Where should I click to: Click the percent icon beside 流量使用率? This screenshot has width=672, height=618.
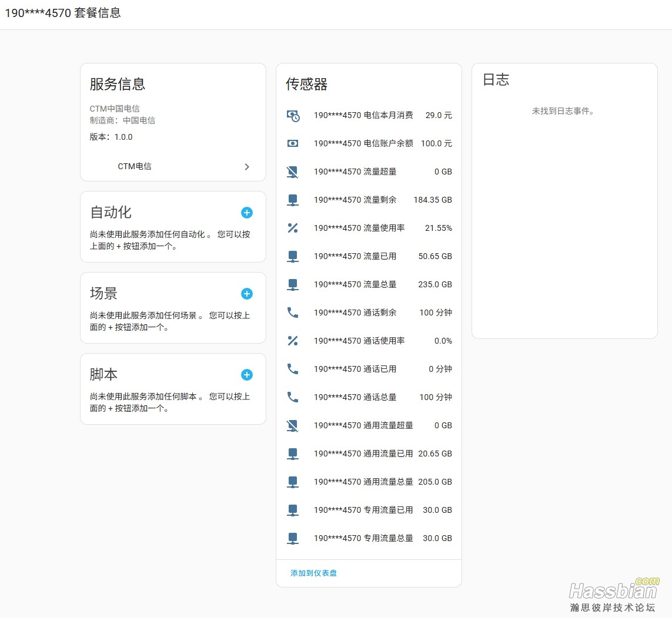pos(293,229)
